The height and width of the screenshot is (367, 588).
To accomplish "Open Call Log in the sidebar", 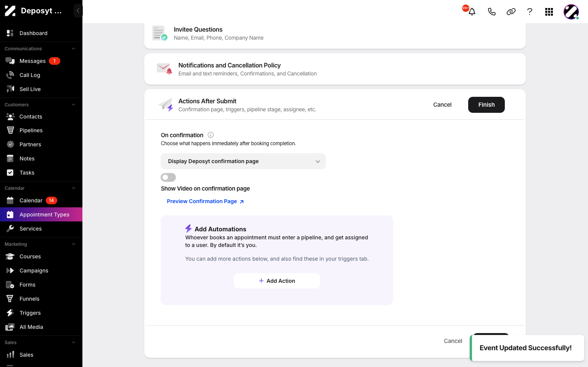I will click(41, 75).
